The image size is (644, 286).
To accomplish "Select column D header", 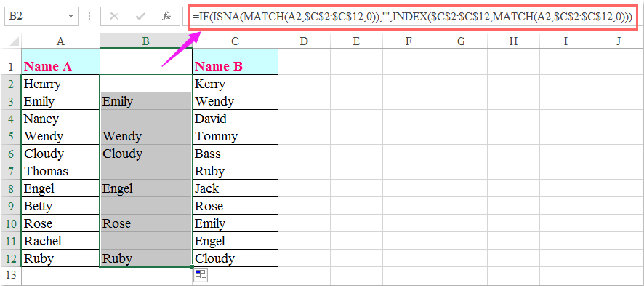I will (304, 41).
